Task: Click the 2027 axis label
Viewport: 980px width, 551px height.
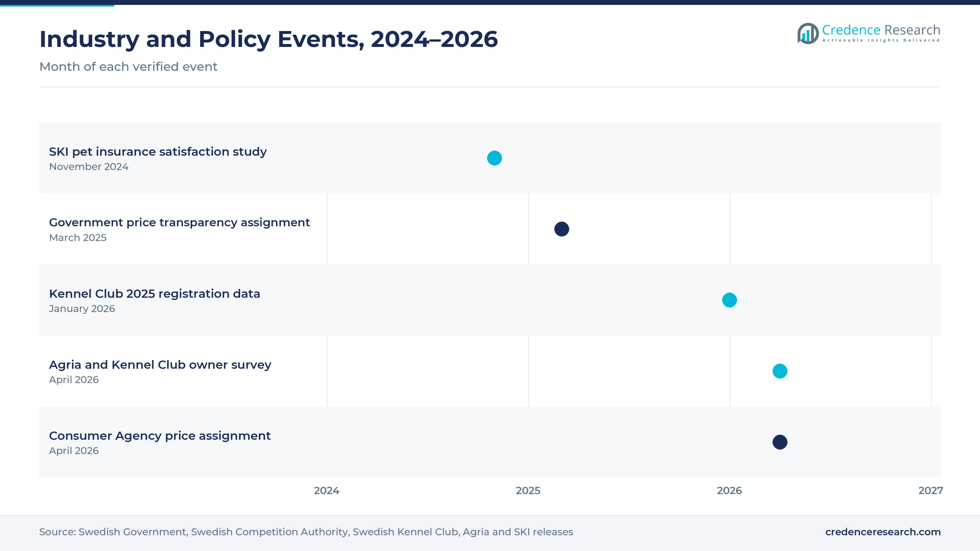Action: [x=931, y=491]
